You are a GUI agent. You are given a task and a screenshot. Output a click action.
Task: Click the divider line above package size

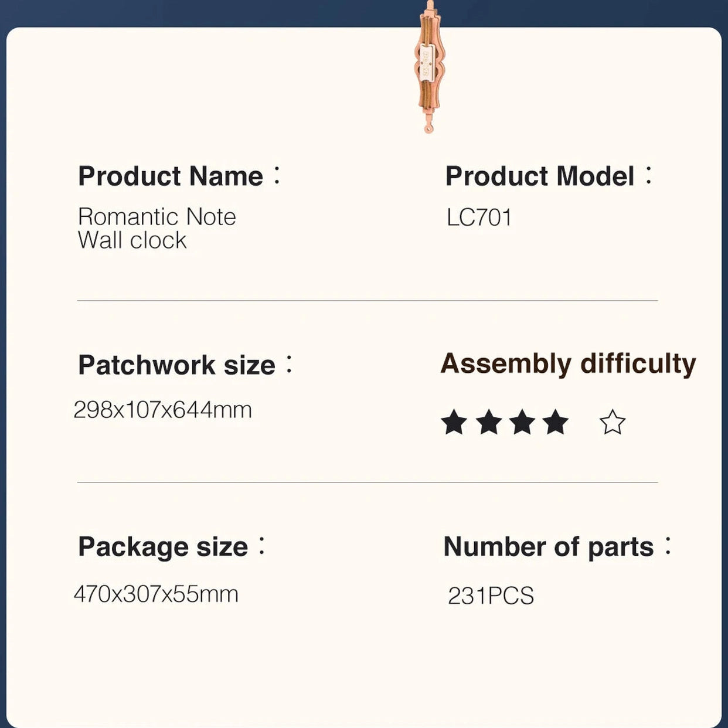pos(367,482)
